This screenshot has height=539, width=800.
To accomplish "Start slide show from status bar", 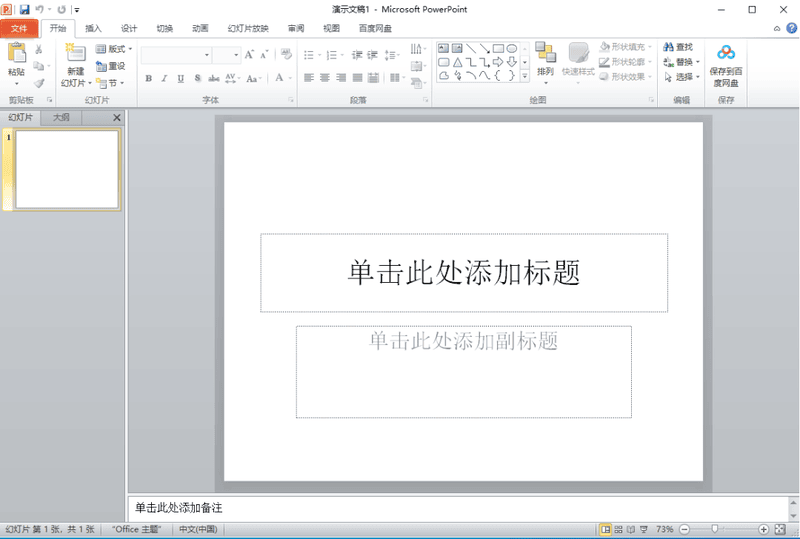I will (x=644, y=529).
